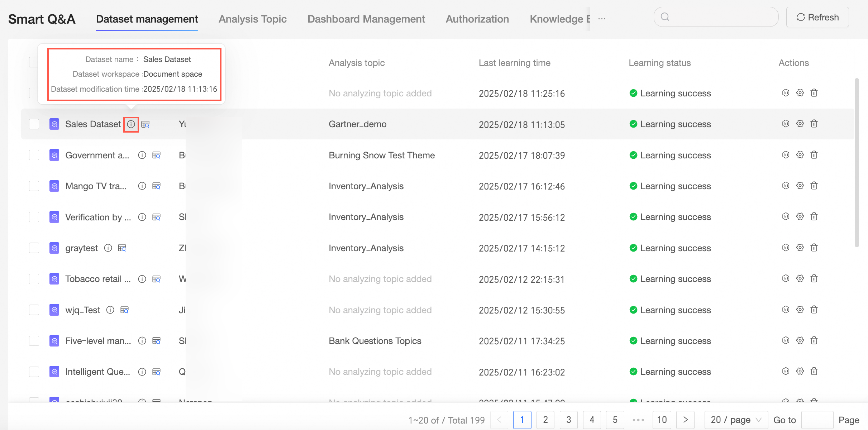Open info tooltip for Government dataset

(x=142, y=155)
